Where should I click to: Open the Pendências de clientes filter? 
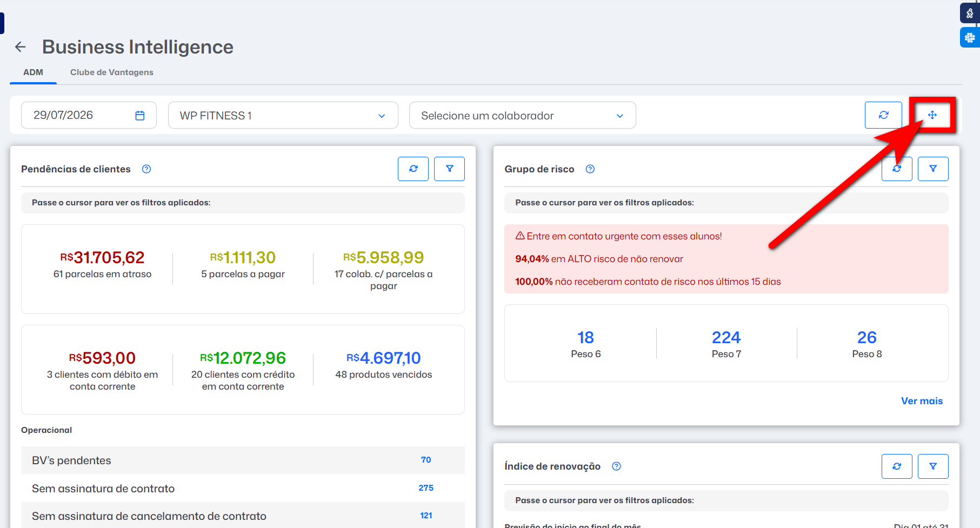[x=449, y=169]
